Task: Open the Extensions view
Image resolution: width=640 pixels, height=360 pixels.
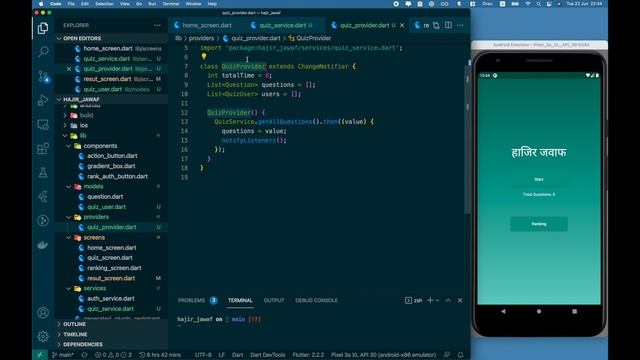Action: click(x=43, y=149)
